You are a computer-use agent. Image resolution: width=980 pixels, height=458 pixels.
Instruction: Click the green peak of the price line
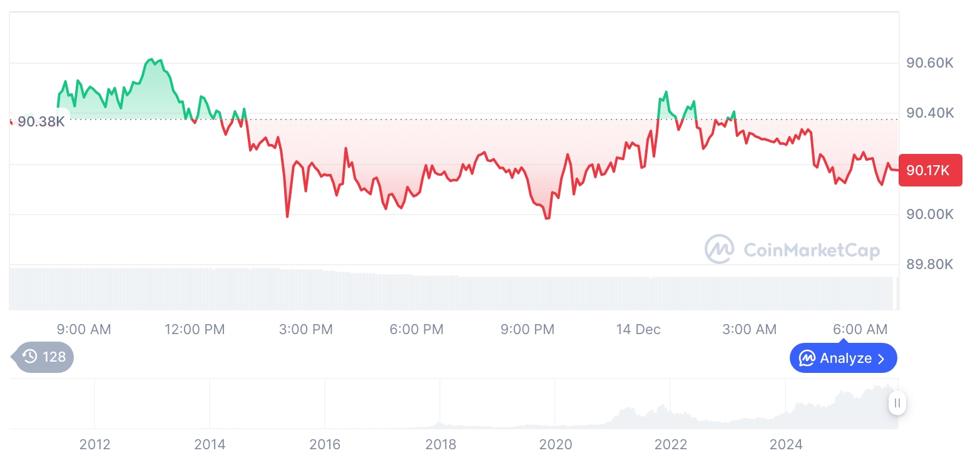[x=151, y=60]
